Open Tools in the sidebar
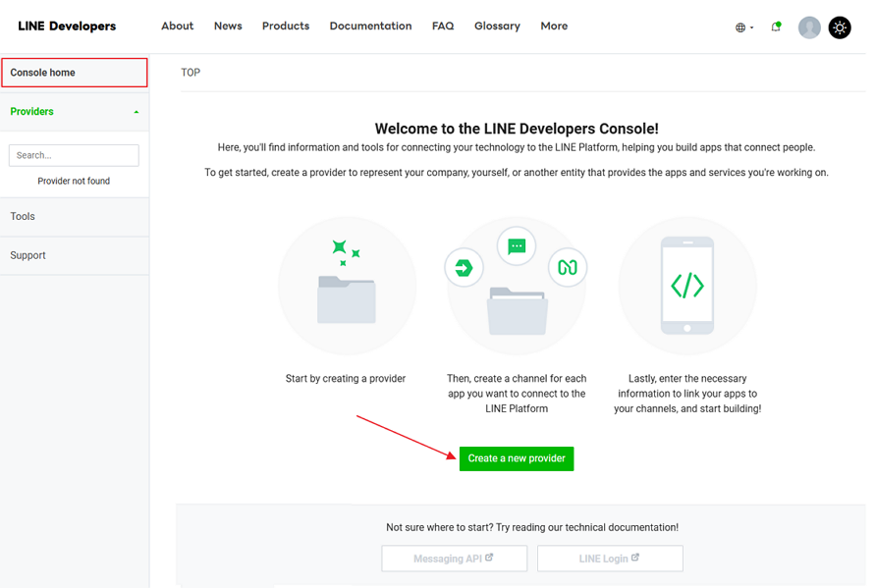Screen dimensions: 875x588 pyautogui.click(x=24, y=217)
